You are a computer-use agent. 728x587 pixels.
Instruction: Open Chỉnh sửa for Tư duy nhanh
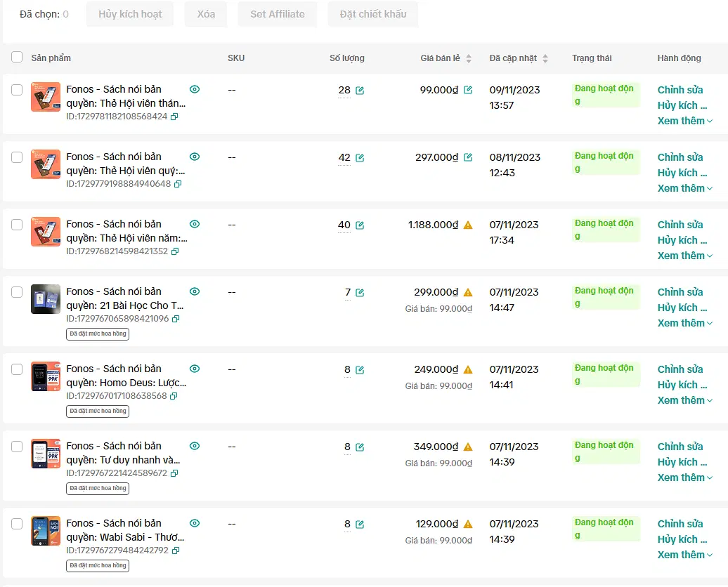click(680, 447)
